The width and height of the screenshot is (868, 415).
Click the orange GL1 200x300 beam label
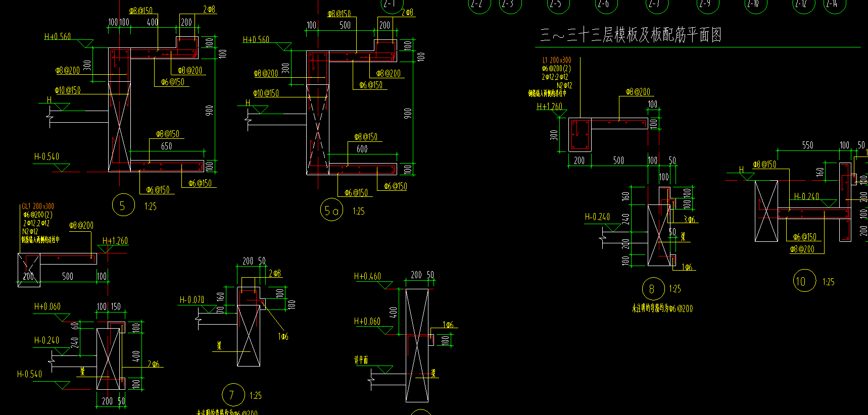[x=38, y=206]
